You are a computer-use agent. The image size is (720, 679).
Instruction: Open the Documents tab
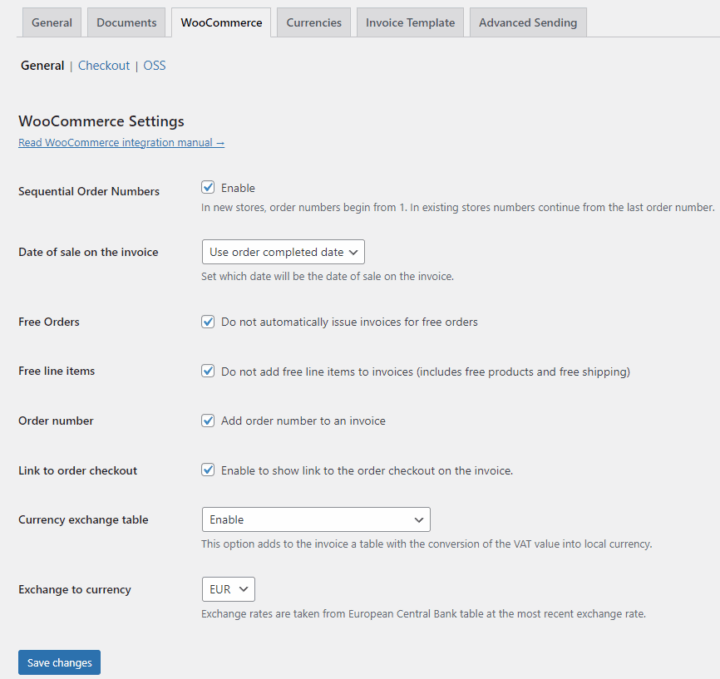[x=126, y=22]
